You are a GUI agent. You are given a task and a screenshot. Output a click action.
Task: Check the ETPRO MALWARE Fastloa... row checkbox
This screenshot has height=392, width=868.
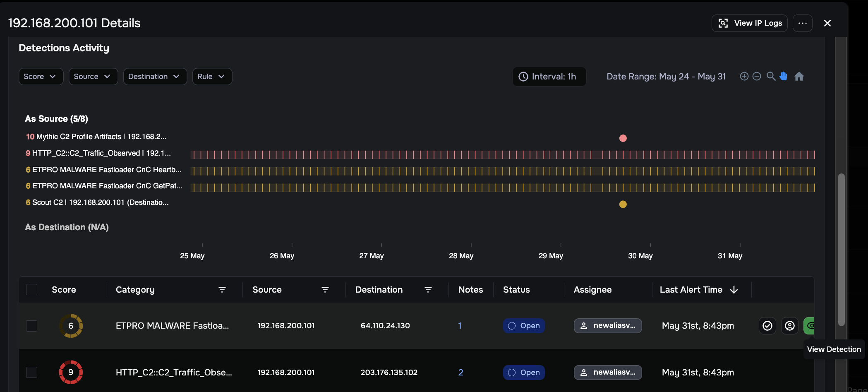click(x=32, y=326)
